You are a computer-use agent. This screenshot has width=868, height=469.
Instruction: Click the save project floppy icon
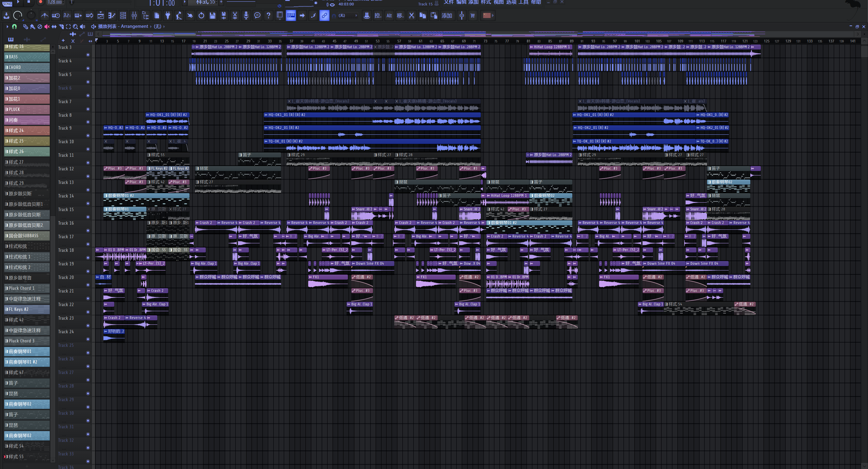213,16
